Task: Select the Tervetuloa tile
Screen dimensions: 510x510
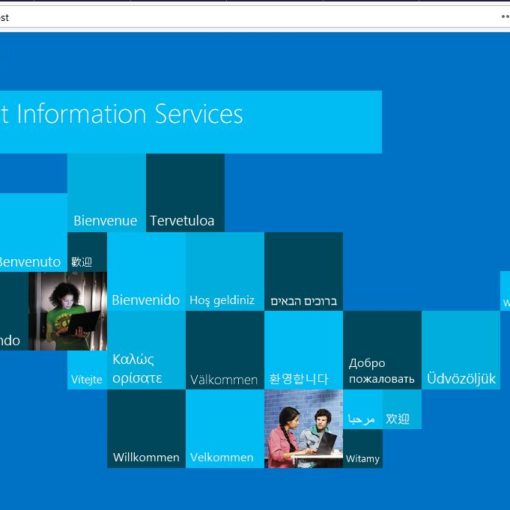Action: [185, 193]
